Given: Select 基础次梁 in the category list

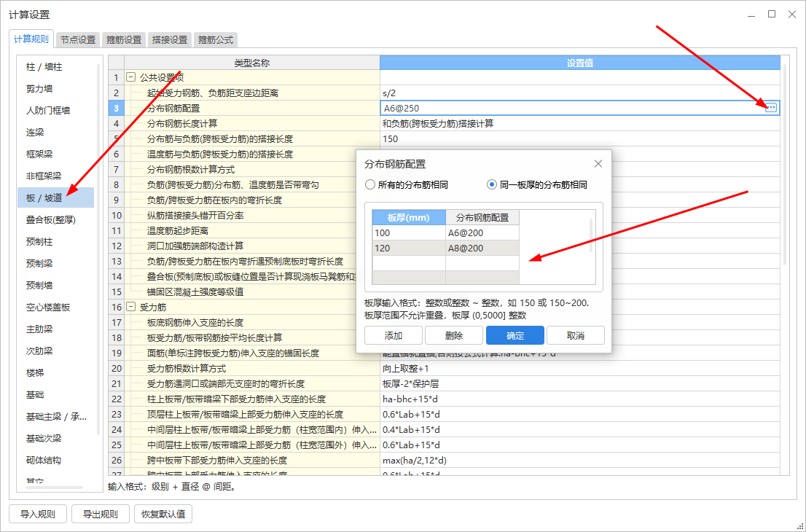Looking at the screenshot, I should 56,438.
